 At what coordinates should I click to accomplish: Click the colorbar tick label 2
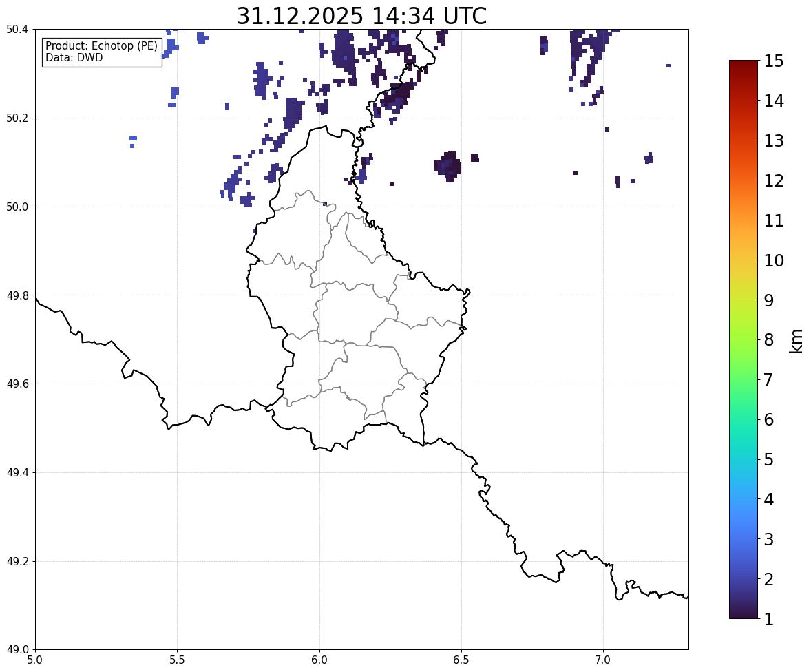768,579
